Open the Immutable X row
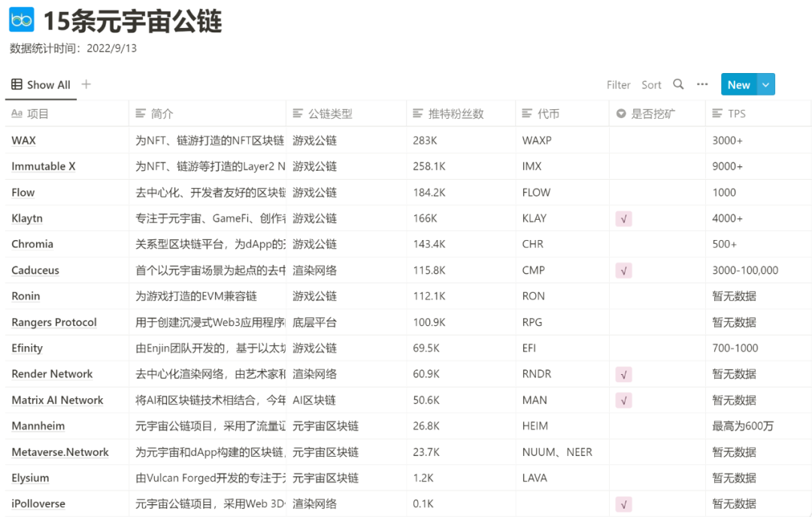Viewport: 812px width, 517px height. pos(44,166)
